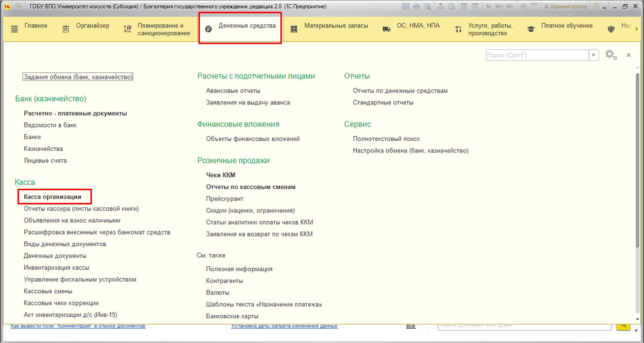The width and height of the screenshot is (644, 343).
Task: Clear the search field with x button
Action: 593,55
